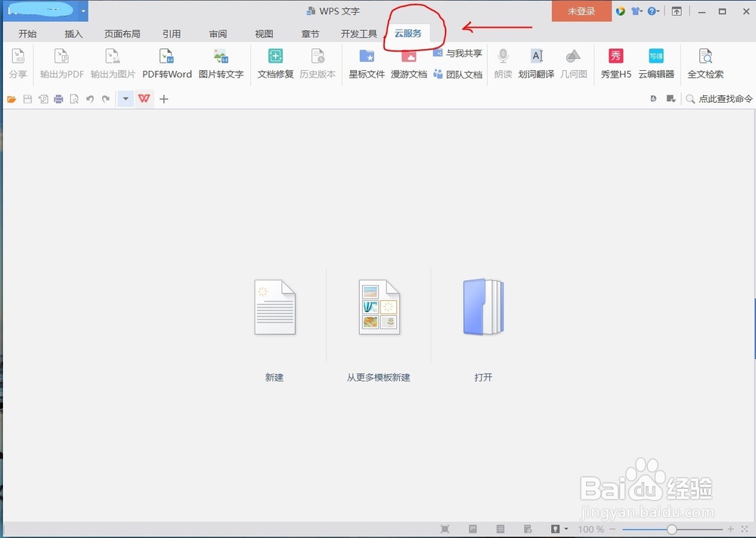Click 输出为PDF export icon

point(62,63)
